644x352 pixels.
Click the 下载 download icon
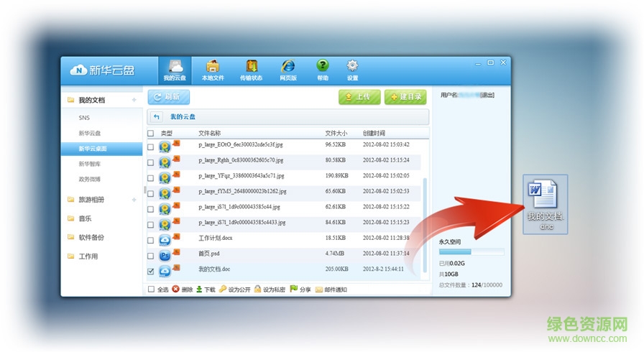[x=199, y=290]
